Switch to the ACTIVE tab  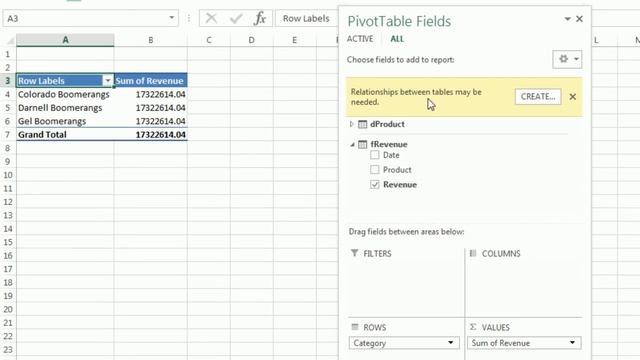click(360, 39)
